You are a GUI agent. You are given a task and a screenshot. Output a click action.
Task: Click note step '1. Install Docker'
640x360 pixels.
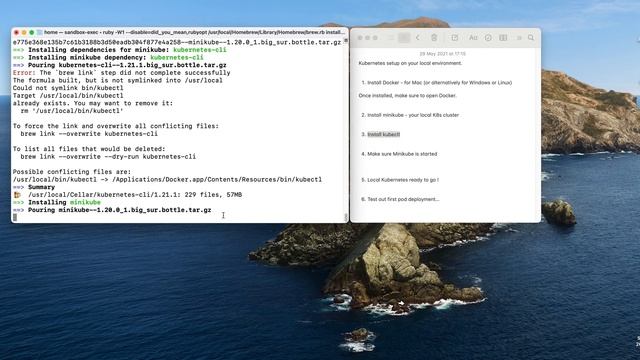click(437, 82)
